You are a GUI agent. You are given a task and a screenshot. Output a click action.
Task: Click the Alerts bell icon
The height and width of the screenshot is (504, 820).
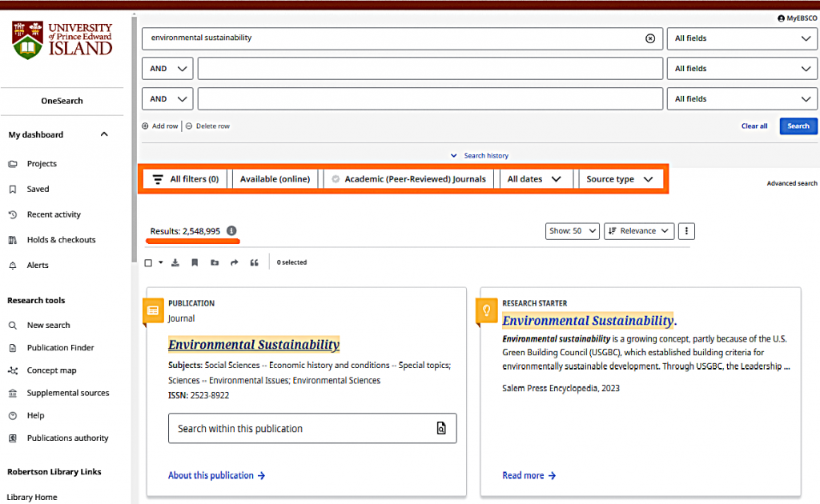tap(13, 266)
